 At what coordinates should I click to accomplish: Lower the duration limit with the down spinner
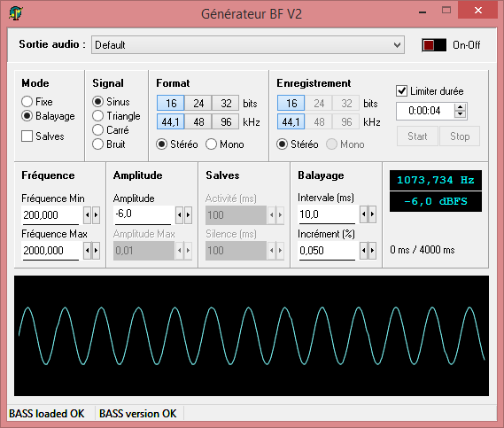[461, 114]
